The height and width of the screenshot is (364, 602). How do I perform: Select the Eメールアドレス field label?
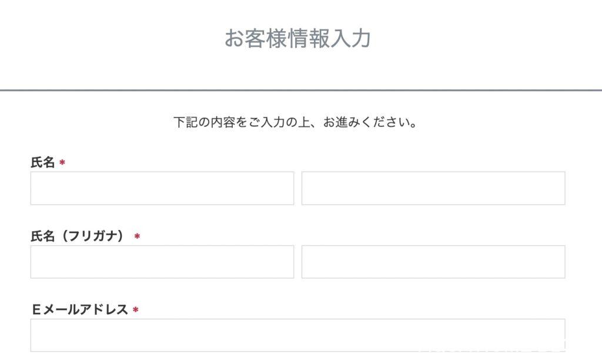(80, 309)
